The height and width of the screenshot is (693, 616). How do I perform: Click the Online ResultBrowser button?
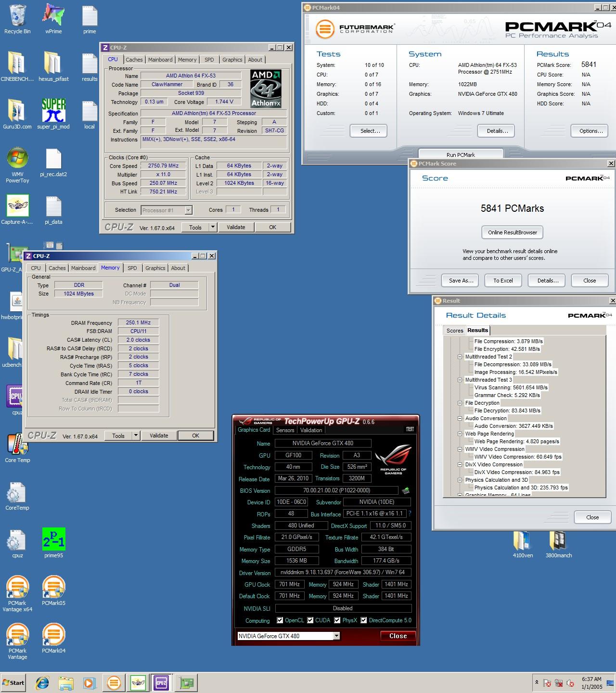click(x=513, y=232)
